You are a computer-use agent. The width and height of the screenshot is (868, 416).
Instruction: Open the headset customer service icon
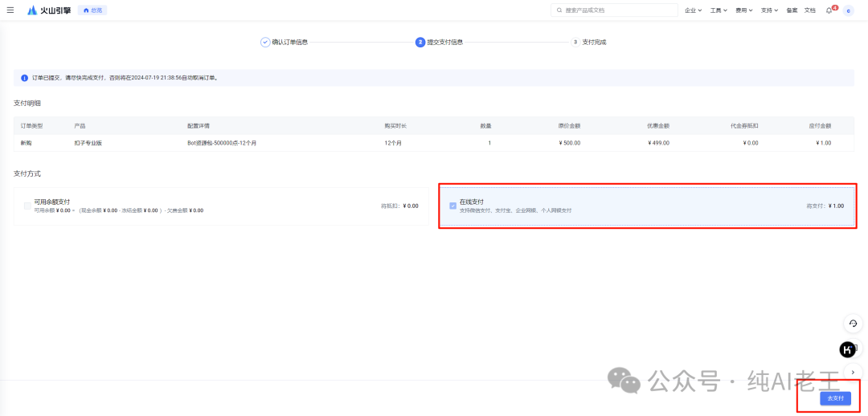pos(853,324)
